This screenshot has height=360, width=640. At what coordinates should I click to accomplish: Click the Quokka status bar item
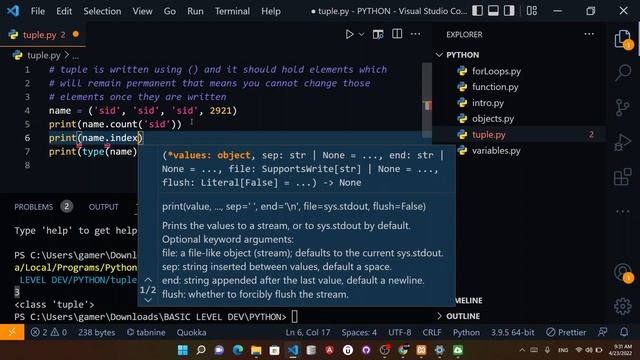click(x=191, y=332)
